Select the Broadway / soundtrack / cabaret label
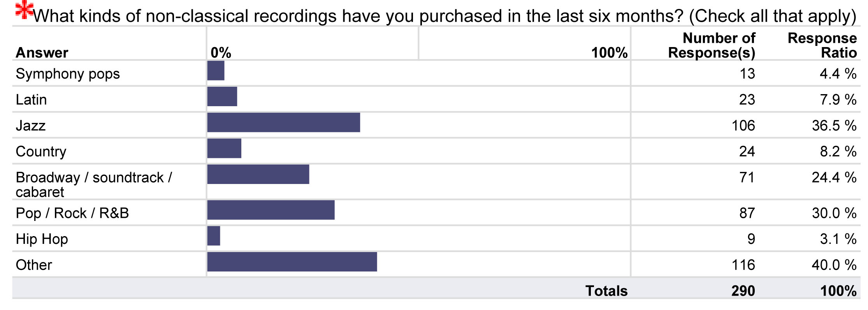Viewport: 868px width, 310px height. [94, 184]
